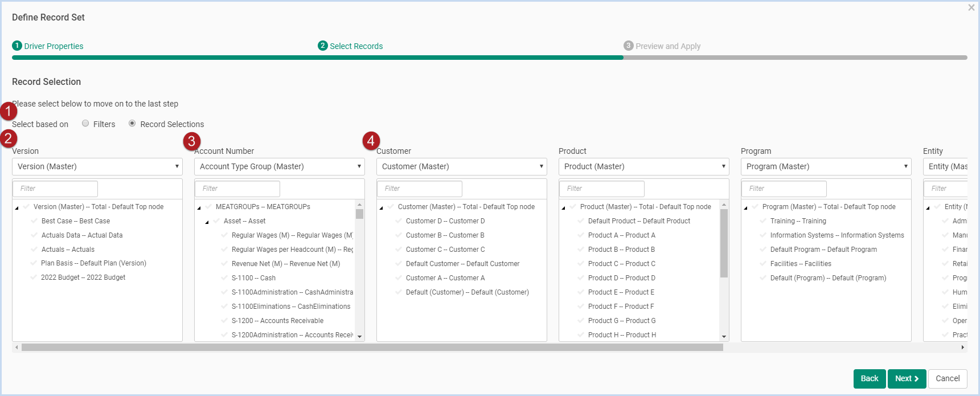Click the Version filter input field
This screenshot has height=396, width=980.
click(x=56, y=189)
